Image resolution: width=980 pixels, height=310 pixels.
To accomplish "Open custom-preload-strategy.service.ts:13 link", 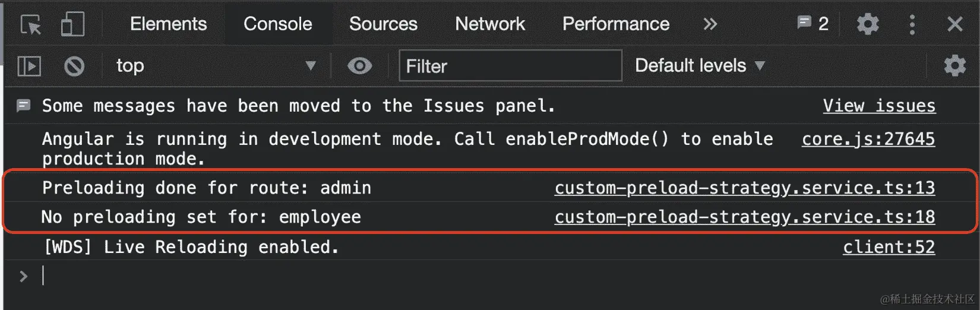I will pyautogui.click(x=744, y=188).
